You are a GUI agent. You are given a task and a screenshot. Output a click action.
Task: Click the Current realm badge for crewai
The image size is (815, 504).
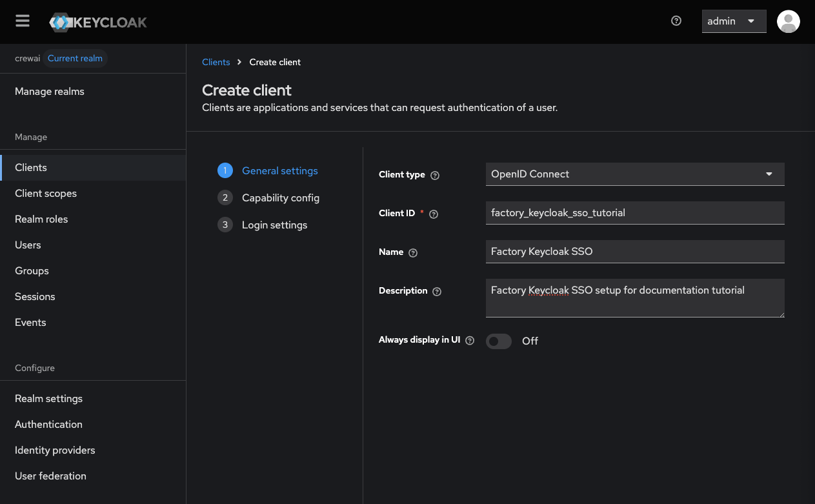pyautogui.click(x=75, y=58)
